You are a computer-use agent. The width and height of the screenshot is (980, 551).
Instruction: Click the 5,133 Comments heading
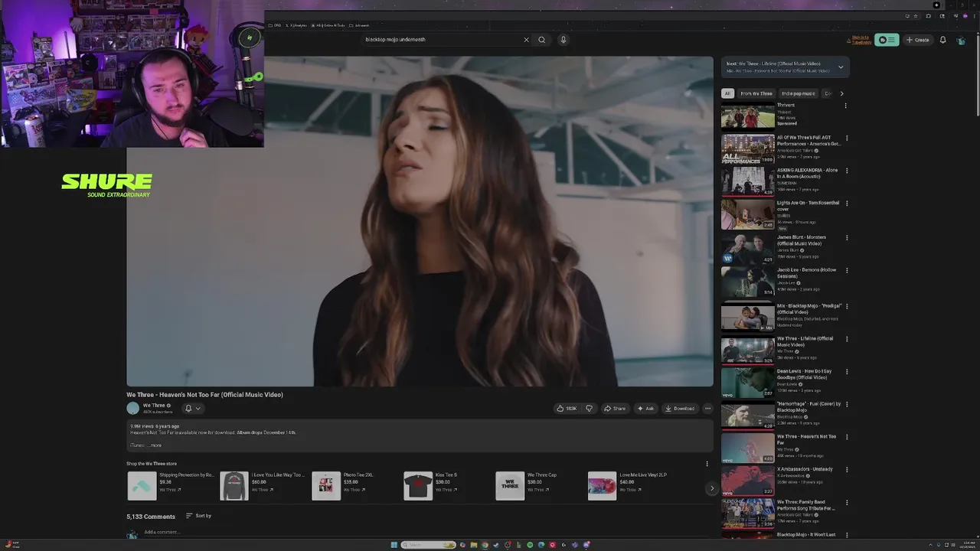pyautogui.click(x=151, y=517)
